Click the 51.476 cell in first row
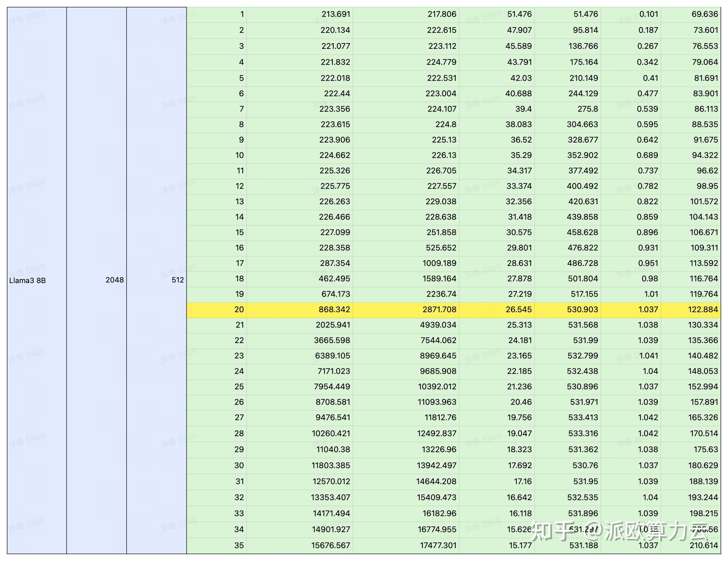Viewport: 728px width, 561px height. (x=519, y=14)
